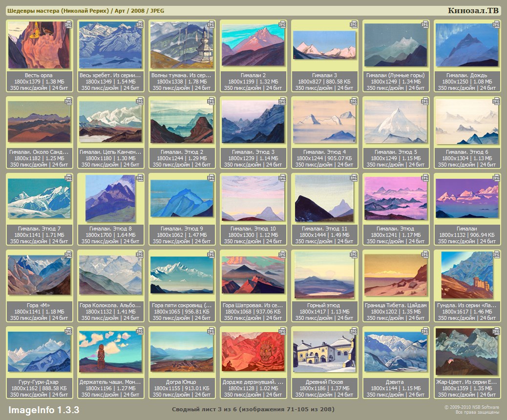Click JPG icon on «Гималаи. Около Санд…» card
The image size is (507, 420).
(x=68, y=101)
